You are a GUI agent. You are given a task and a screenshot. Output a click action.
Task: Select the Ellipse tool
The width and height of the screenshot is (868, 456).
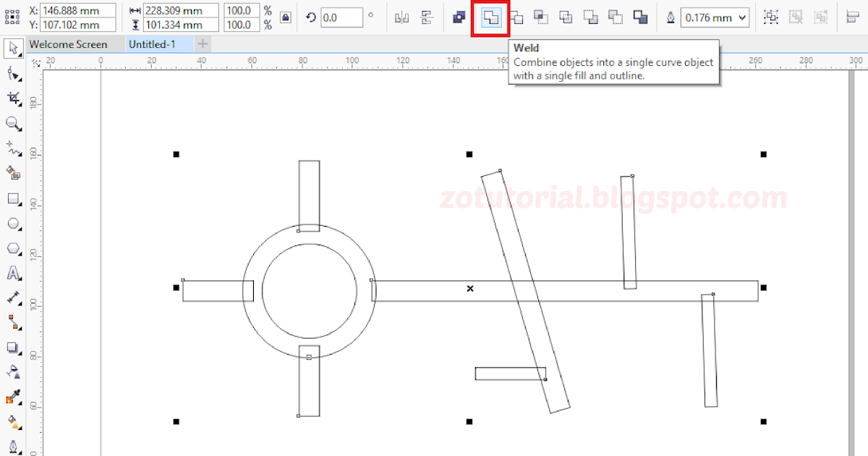tap(13, 224)
